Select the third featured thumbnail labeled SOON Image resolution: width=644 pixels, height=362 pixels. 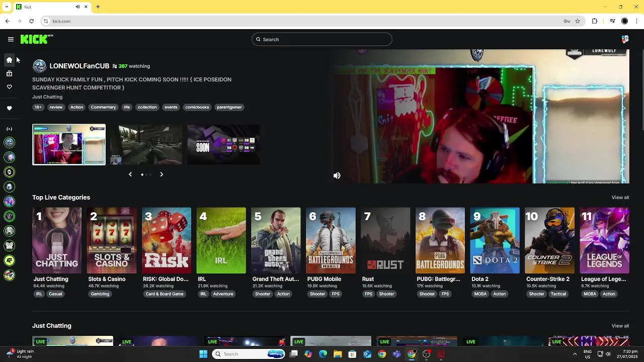[224, 144]
